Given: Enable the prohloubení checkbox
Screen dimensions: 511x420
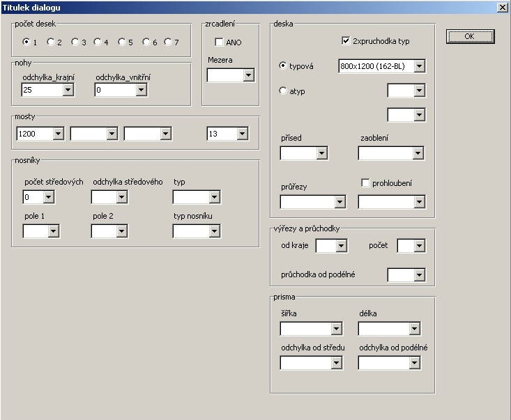Looking at the screenshot, I should point(365,182).
